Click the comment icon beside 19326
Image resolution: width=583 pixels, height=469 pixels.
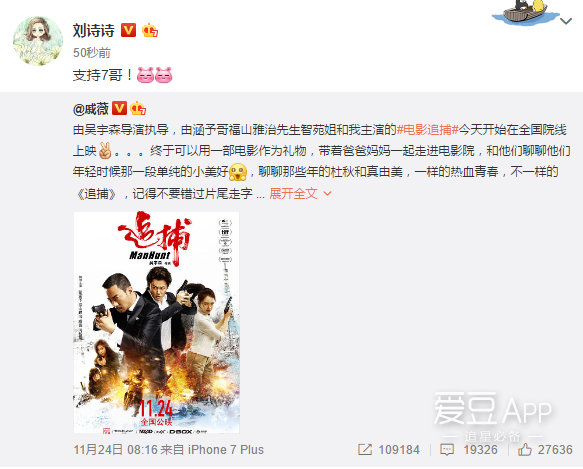(447, 450)
